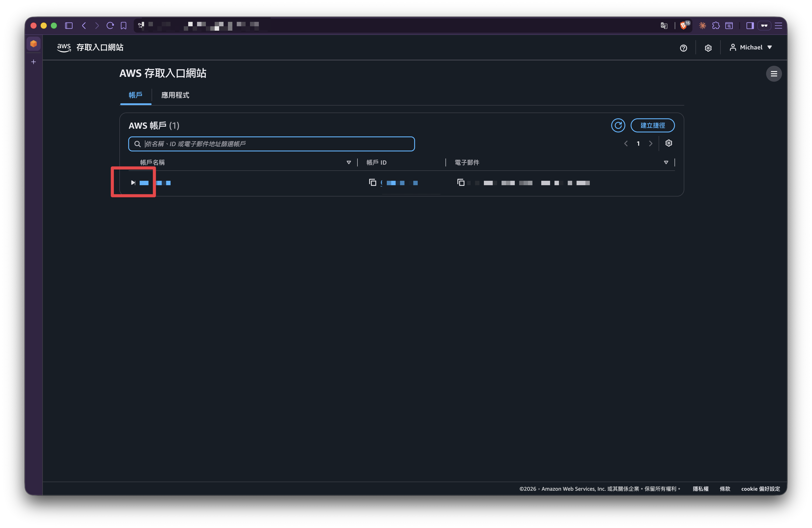
Task: Open the browser main hamburger menu
Action: coord(778,26)
